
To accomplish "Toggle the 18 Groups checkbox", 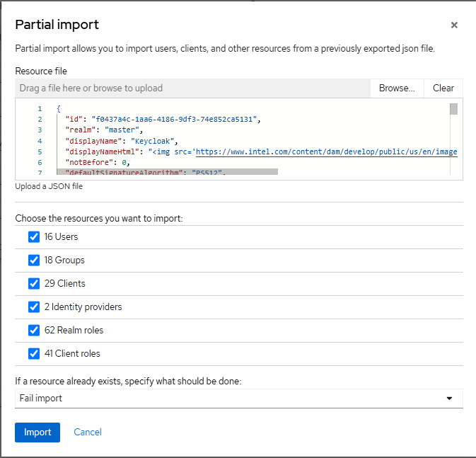I will pyautogui.click(x=34, y=261).
